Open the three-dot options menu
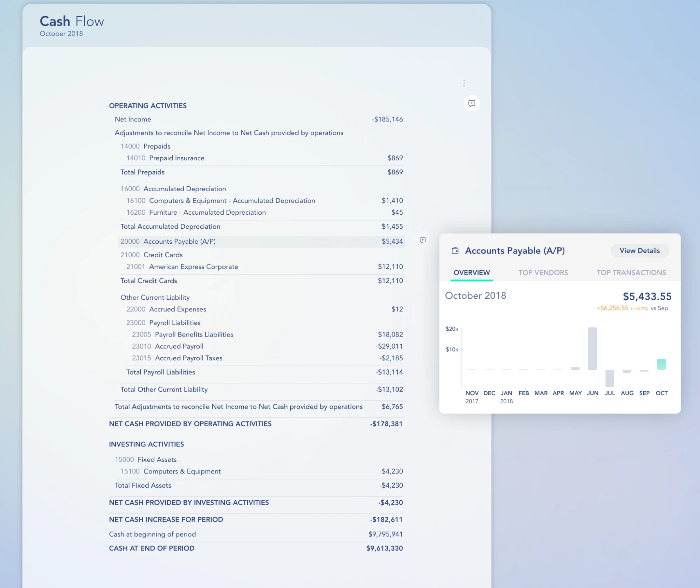This screenshot has height=588, width=700. (x=464, y=83)
